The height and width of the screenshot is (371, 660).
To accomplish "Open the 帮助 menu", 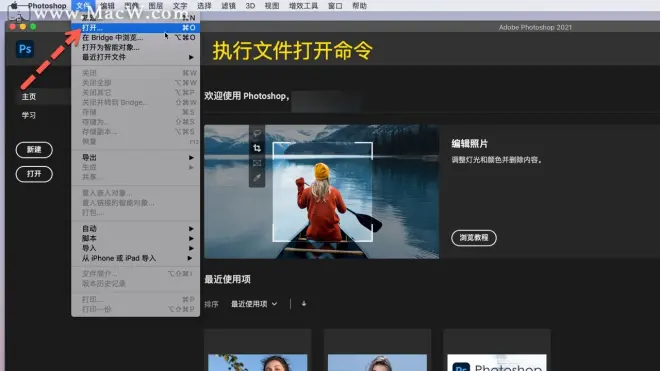I will pyautogui.click(x=359, y=5).
